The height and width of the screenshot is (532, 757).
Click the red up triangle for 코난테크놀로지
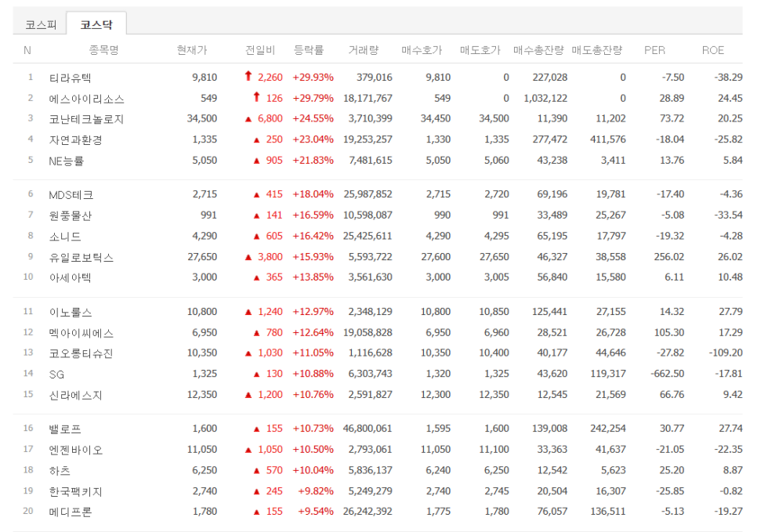[248, 119]
